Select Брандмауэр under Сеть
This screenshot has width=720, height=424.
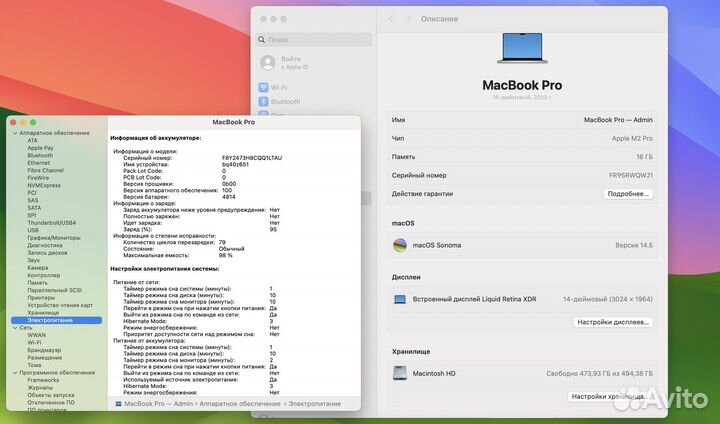point(44,350)
